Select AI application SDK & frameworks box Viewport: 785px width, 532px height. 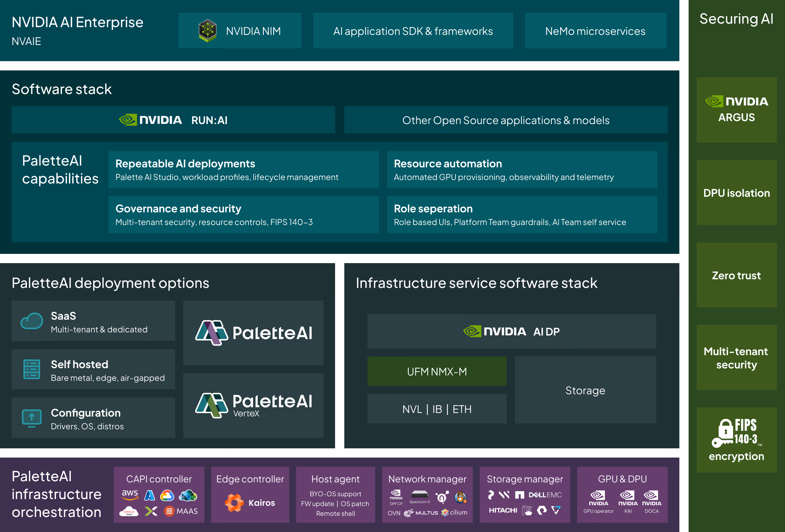pos(413,31)
